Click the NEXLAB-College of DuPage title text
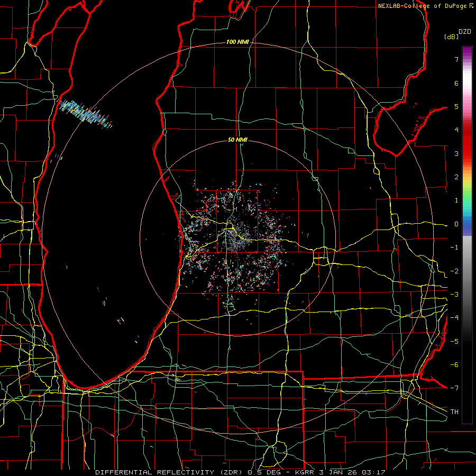The height and width of the screenshot is (476, 476). 422,6
